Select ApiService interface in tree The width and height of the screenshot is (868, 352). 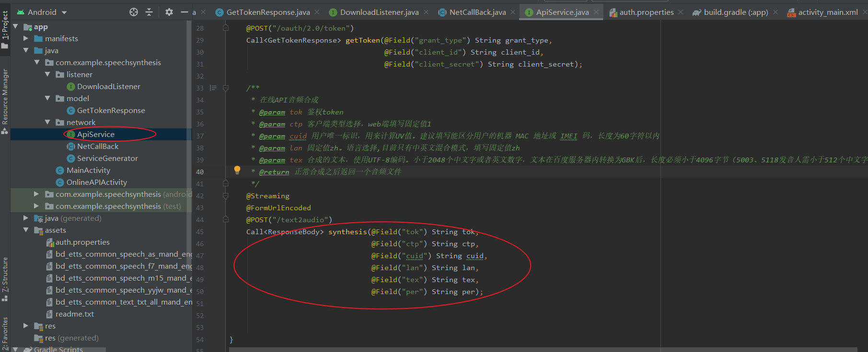pos(95,134)
